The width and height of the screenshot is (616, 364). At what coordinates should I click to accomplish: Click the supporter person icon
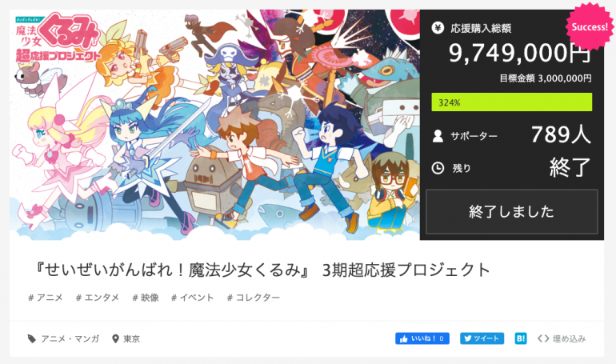click(x=438, y=136)
